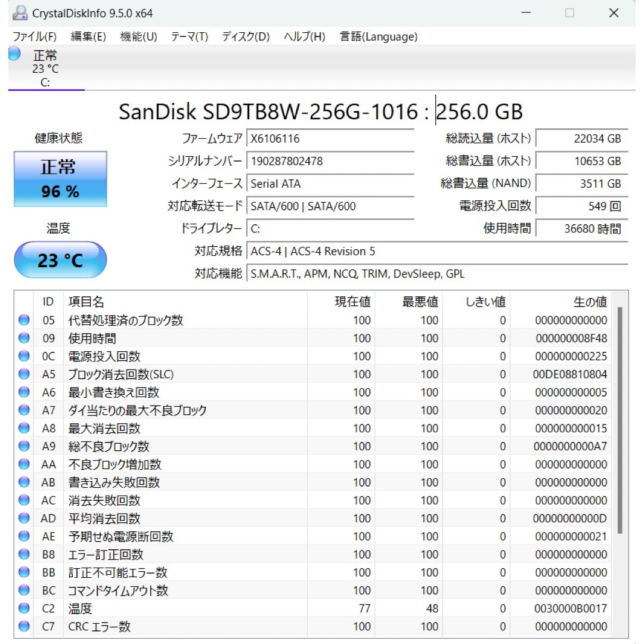This screenshot has height=644, width=644.
Task: Click the status orb for attribute C2 温度
Action: coord(24,608)
